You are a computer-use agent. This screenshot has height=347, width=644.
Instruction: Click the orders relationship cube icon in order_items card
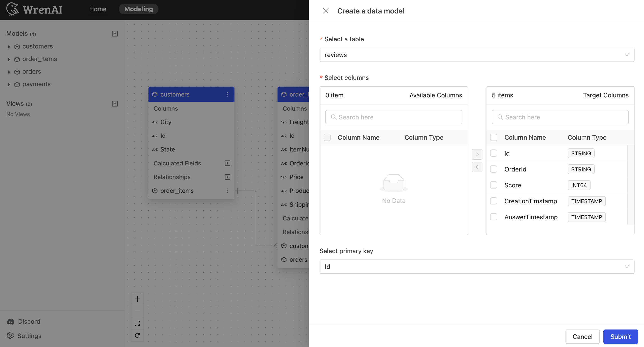284,259
